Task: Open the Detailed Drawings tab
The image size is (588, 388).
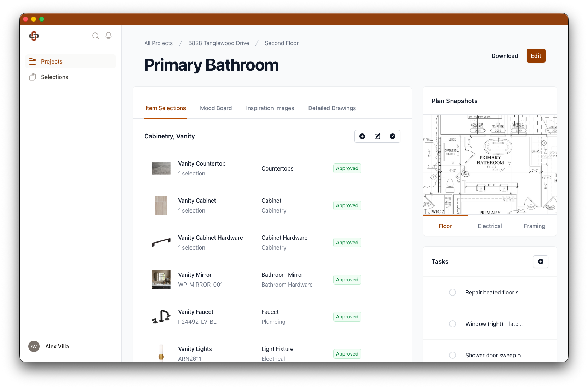Action: pyautogui.click(x=332, y=108)
